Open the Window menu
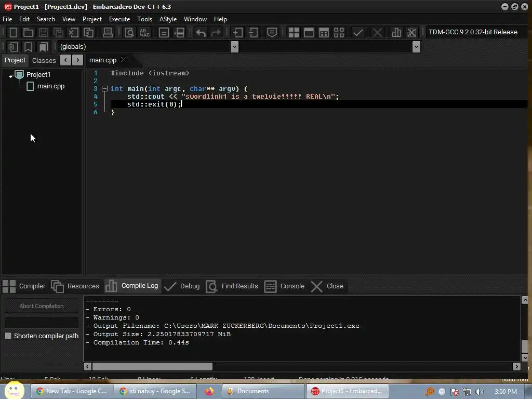This screenshot has height=399, width=532. [x=195, y=19]
